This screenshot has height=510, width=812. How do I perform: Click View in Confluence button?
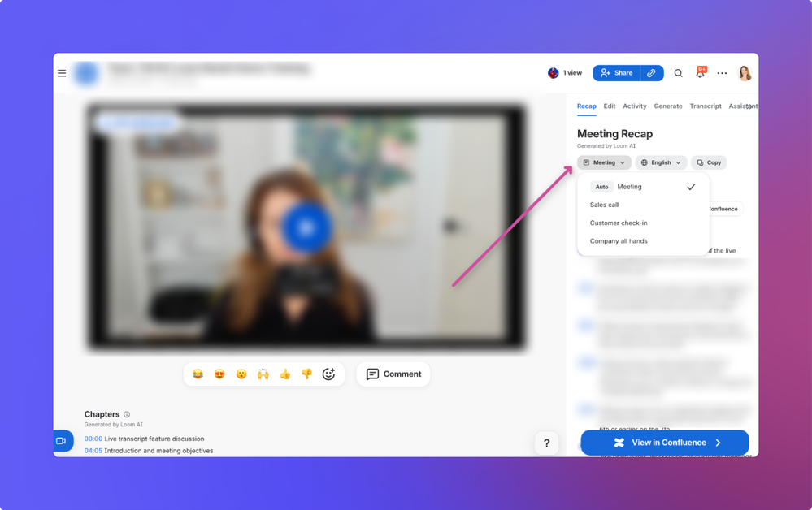665,443
